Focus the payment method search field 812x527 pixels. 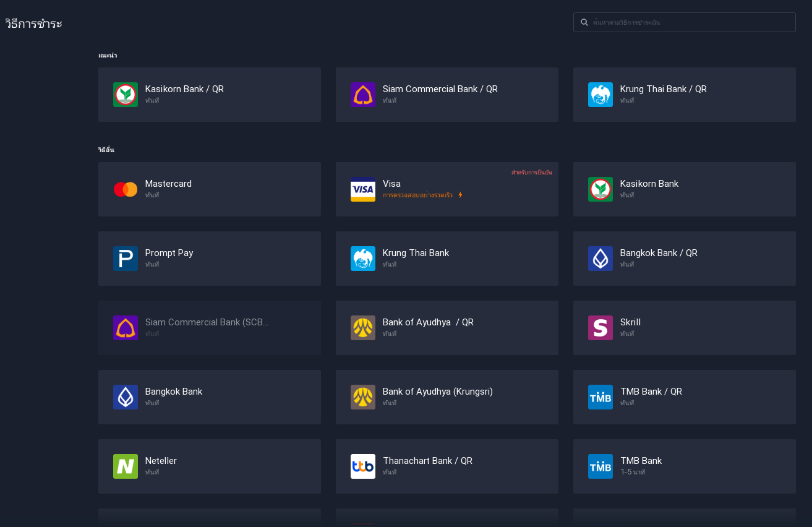click(685, 22)
